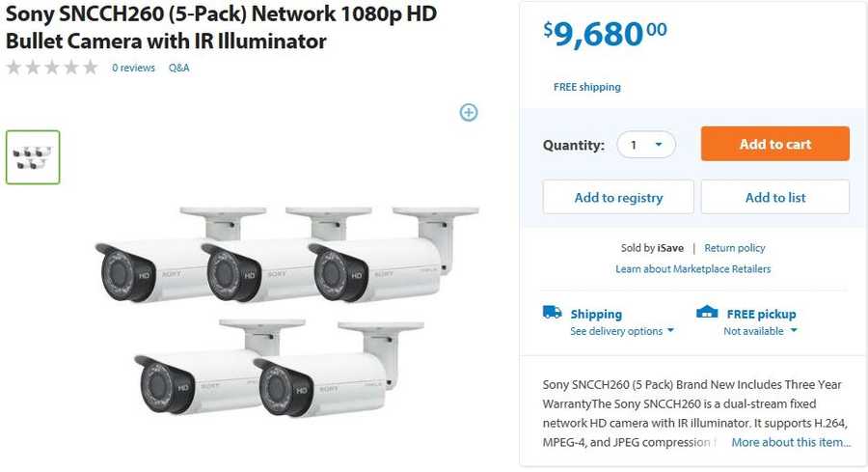Click Add to registry button
The image size is (868, 472).
pos(618,197)
